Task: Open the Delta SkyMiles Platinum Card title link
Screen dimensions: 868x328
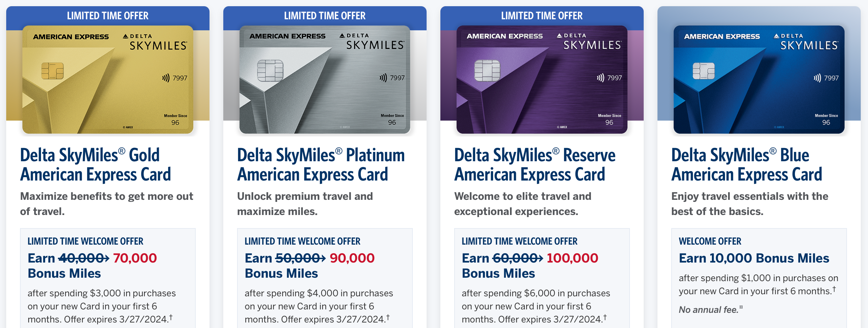Action: [x=320, y=165]
